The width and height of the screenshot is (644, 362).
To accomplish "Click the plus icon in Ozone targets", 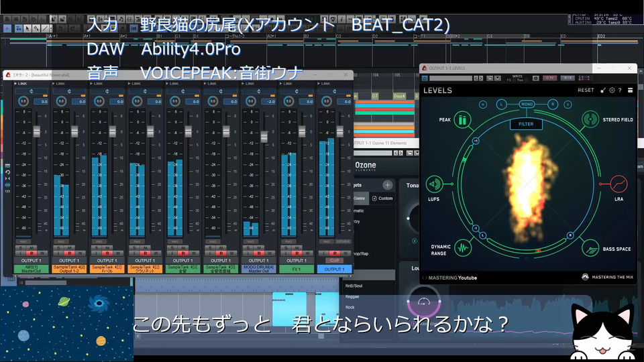I will pyautogui.click(x=387, y=185).
